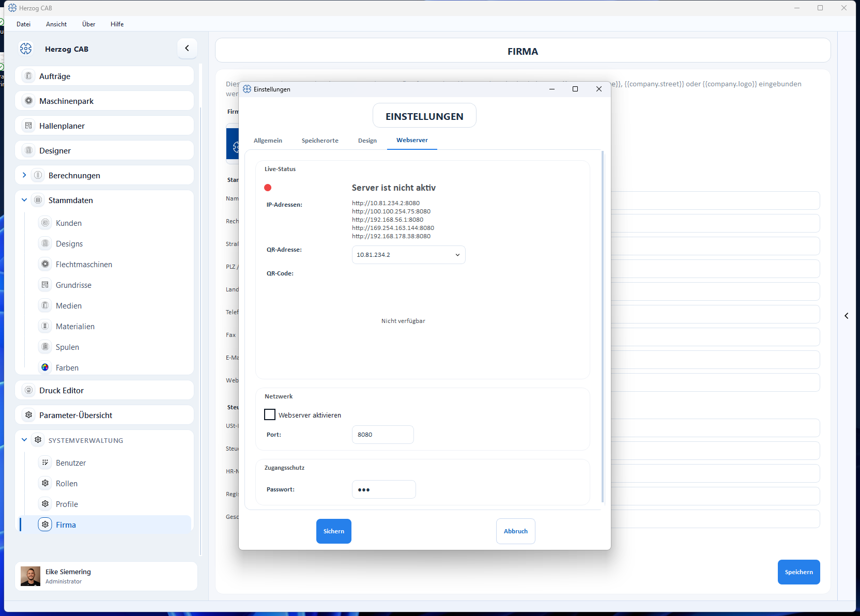
Task: Click the Designs icon in sidebar tree
Action: [45, 243]
